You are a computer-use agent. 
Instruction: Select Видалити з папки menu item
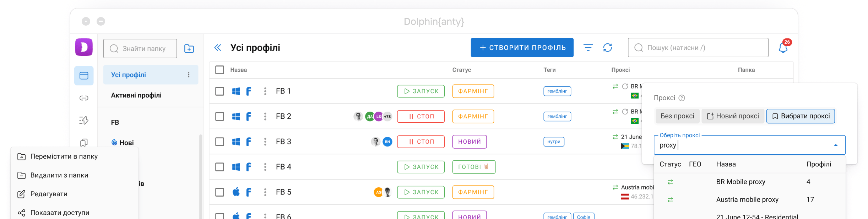(75, 175)
